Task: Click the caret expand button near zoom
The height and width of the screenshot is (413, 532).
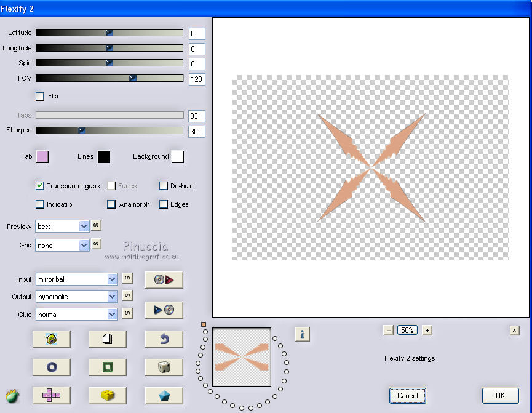Action: [514, 331]
